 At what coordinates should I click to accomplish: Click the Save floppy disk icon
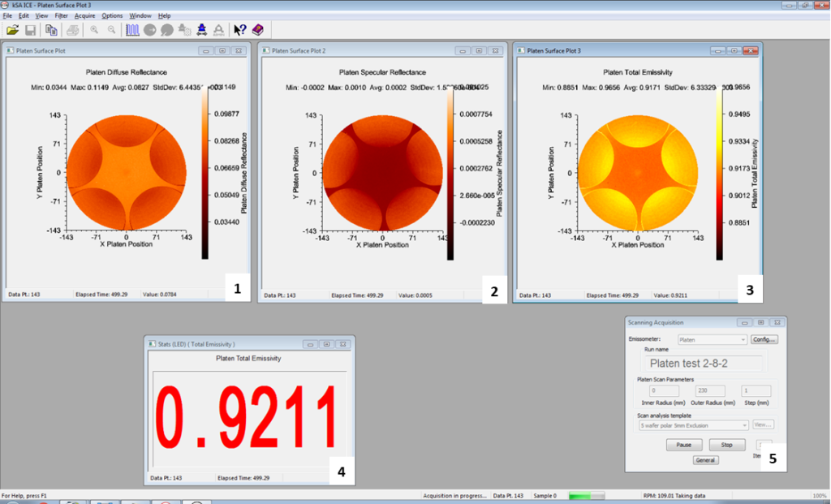30,30
